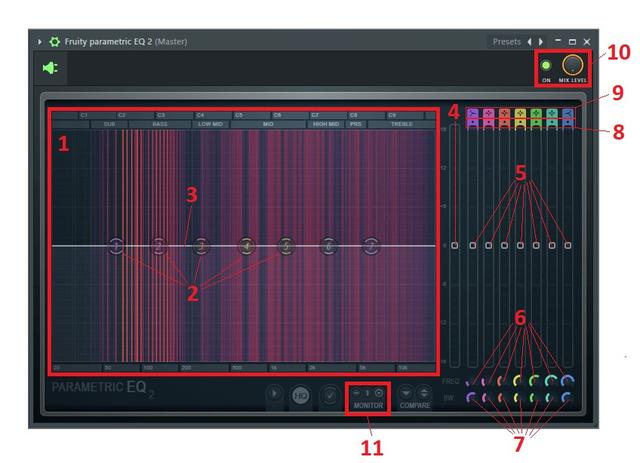Click the band 7 level slider handle
This screenshot has height=463, width=640.
coord(568,245)
